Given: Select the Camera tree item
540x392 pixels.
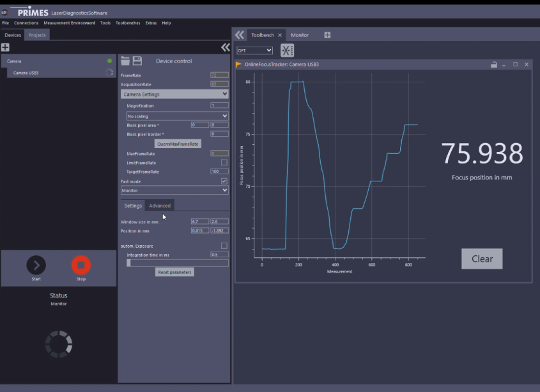Looking at the screenshot, I should point(59,61).
